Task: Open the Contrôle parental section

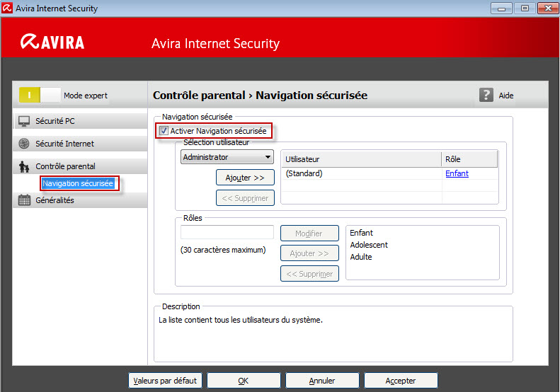Action: point(81,166)
